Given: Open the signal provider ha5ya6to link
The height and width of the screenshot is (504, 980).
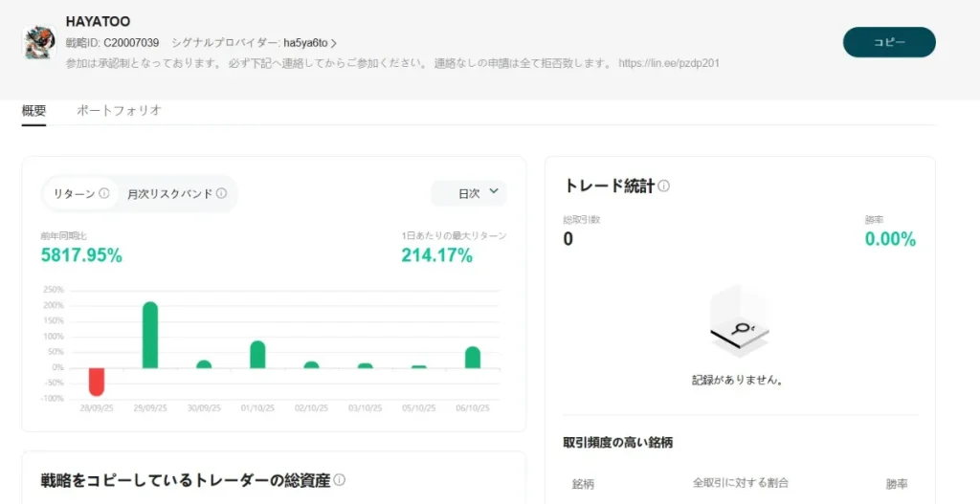Looking at the screenshot, I should [310, 43].
